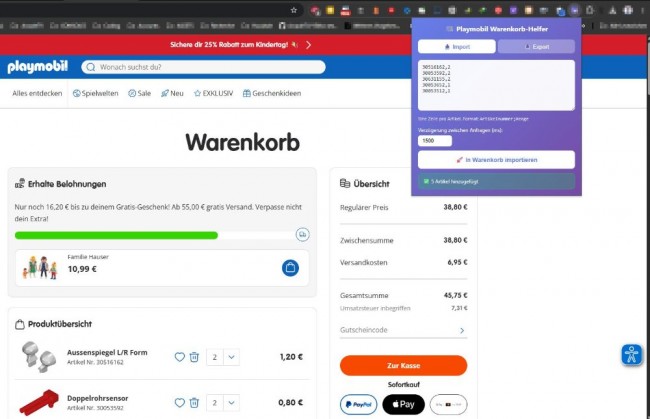Screen dimensions: 650x419
Task: Add Aussenspiegel to wishlist with heart icon
Action: pyautogui.click(x=179, y=357)
